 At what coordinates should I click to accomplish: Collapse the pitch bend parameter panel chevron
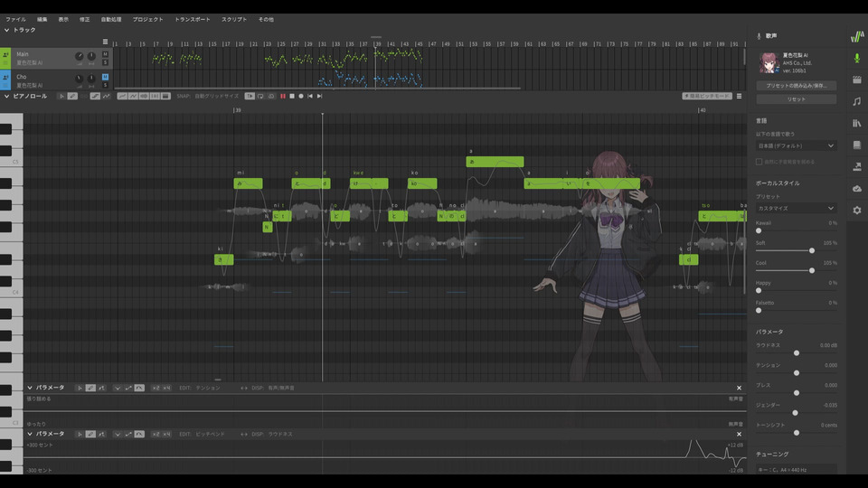[30, 435]
